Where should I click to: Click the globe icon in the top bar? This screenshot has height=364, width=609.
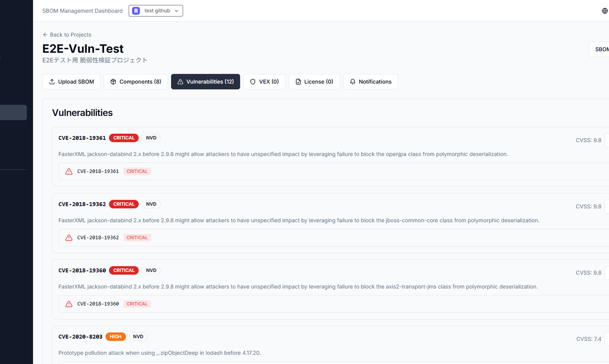tap(604, 11)
